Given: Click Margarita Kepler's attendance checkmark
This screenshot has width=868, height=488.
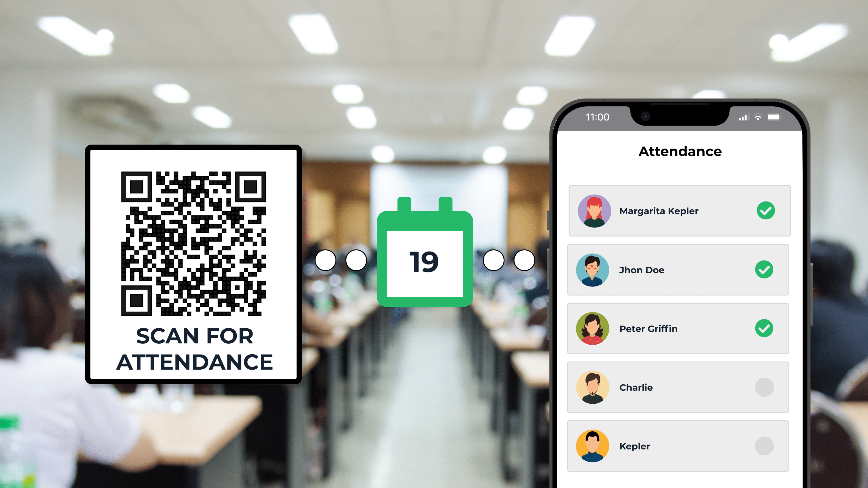Looking at the screenshot, I should [765, 210].
